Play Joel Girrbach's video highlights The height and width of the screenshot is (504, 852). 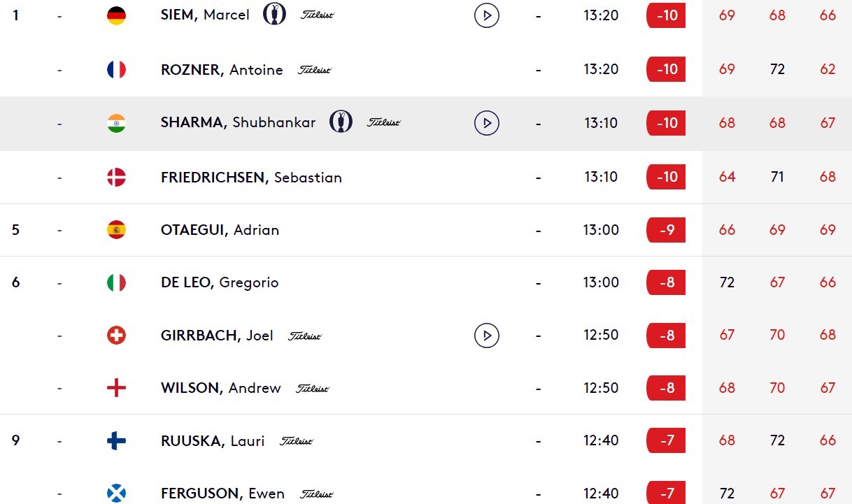[486, 336]
